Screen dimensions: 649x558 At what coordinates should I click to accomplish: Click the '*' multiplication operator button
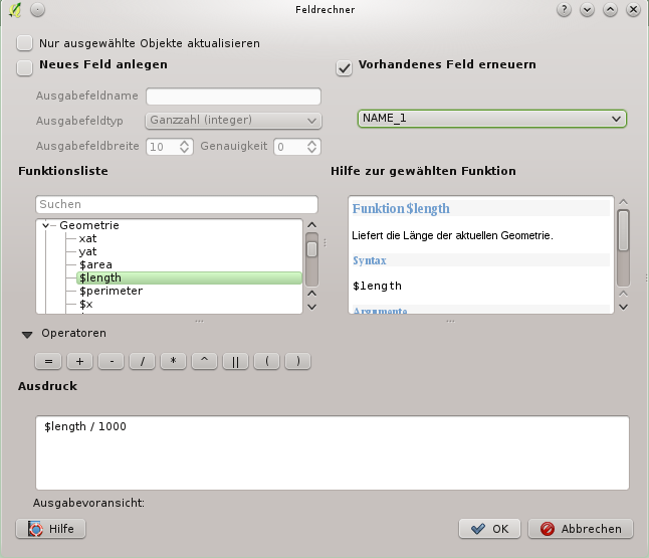click(x=173, y=361)
